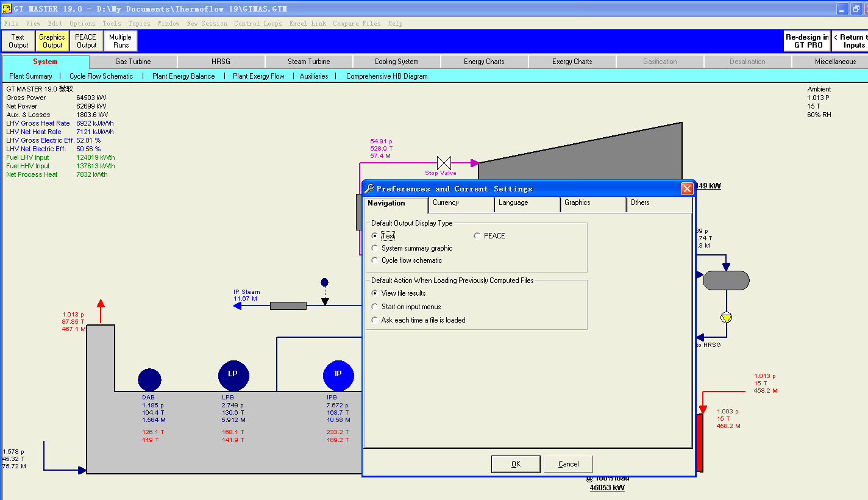Open the Tools menu
The width and height of the screenshot is (868, 500).
[x=112, y=23]
